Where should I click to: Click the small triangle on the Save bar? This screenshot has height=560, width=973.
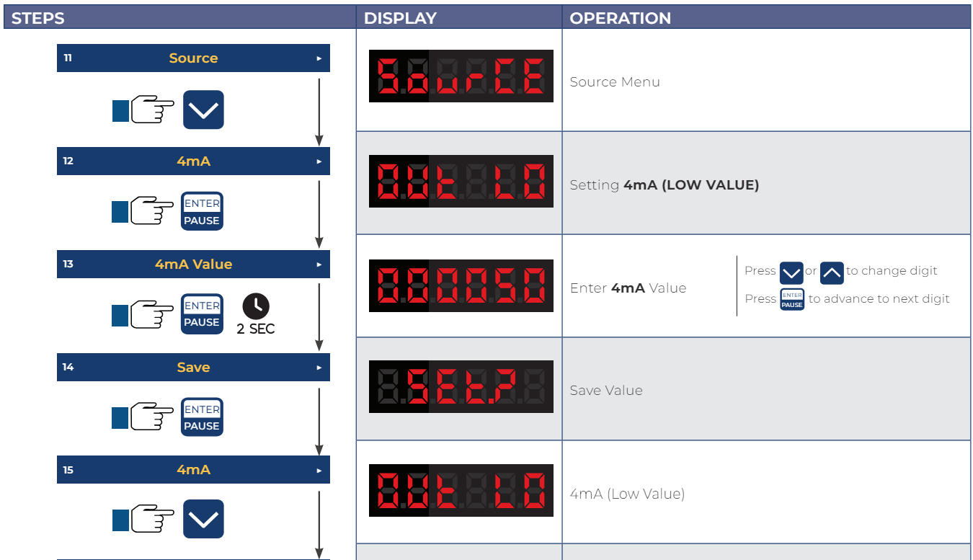[x=319, y=368]
